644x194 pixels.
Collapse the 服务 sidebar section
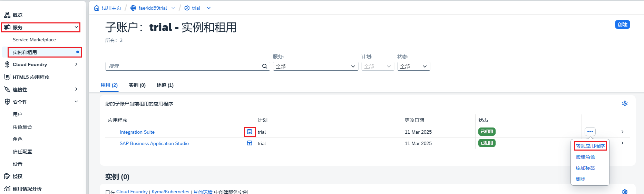[x=76, y=27]
